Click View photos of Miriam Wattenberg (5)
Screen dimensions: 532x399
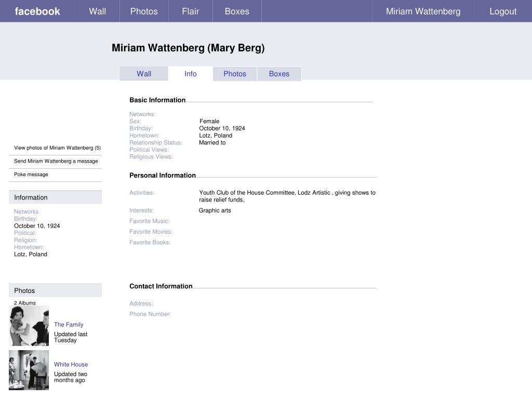[x=57, y=148]
